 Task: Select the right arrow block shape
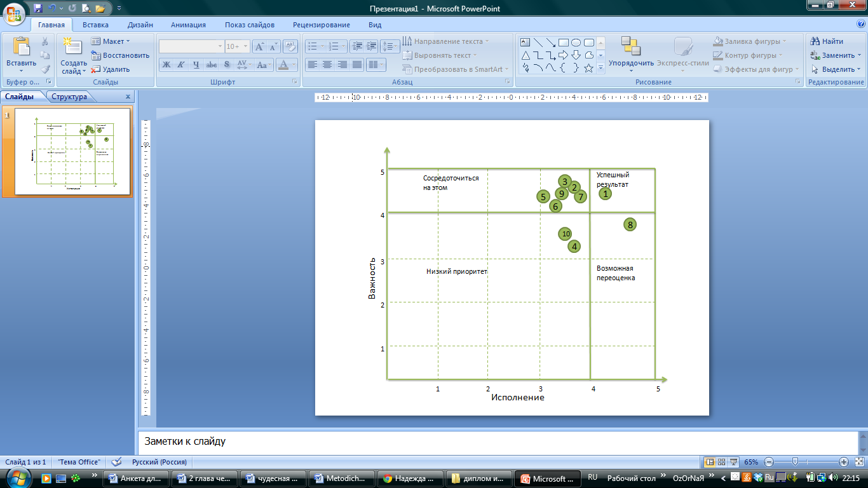point(563,55)
